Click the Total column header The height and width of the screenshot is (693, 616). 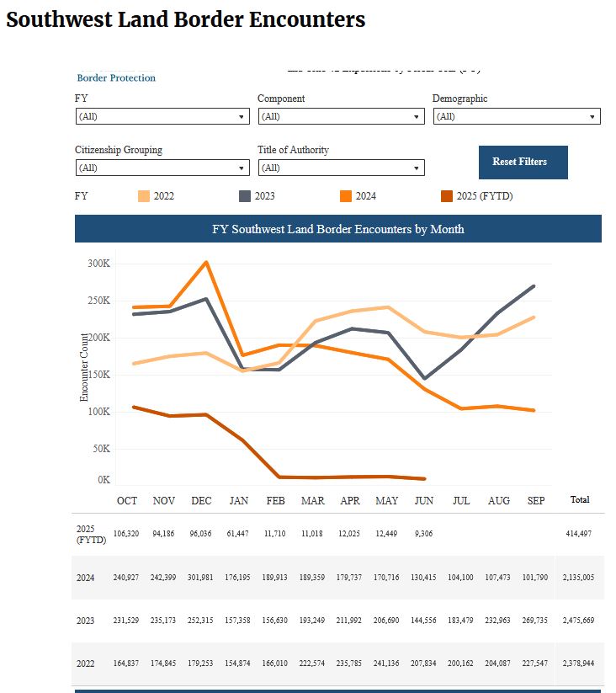point(580,499)
